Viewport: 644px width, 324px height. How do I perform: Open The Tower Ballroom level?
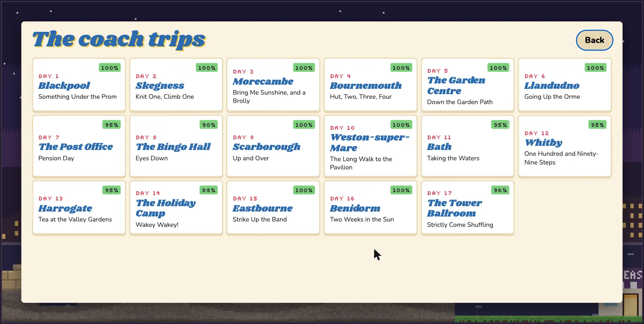coord(467,207)
